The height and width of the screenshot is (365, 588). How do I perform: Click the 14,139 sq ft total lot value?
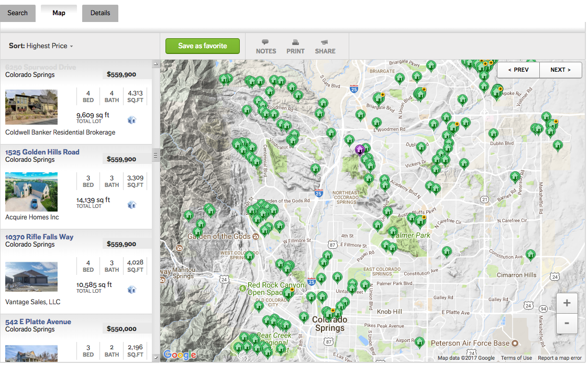[93, 200]
